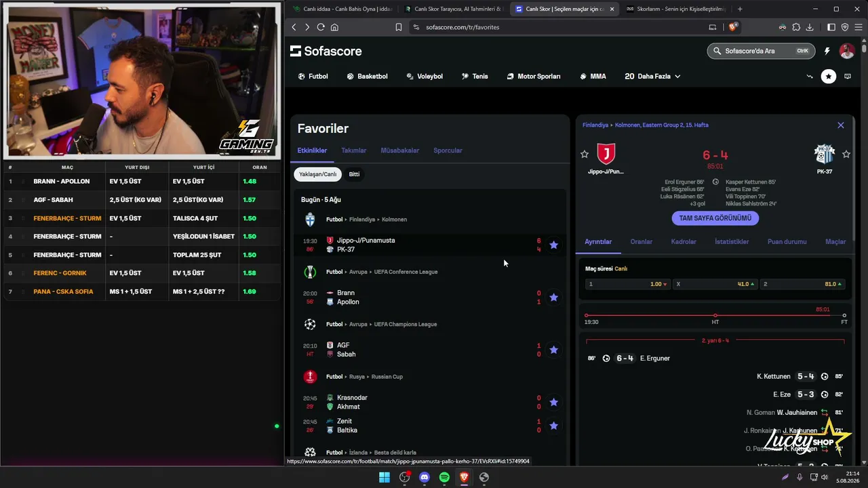Viewport: 868px width, 488px height.
Task: Click the trending odds icon near favorites star
Action: [810, 77]
